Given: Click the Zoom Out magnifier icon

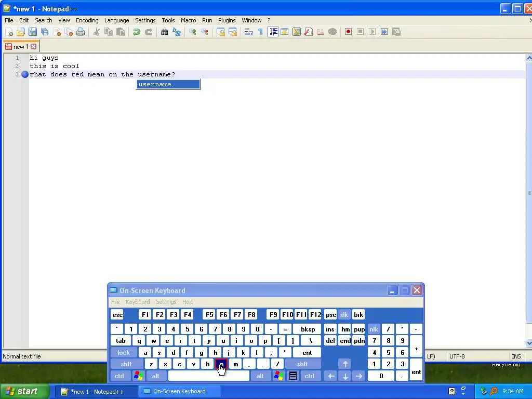Looking at the screenshot, I should point(205,32).
